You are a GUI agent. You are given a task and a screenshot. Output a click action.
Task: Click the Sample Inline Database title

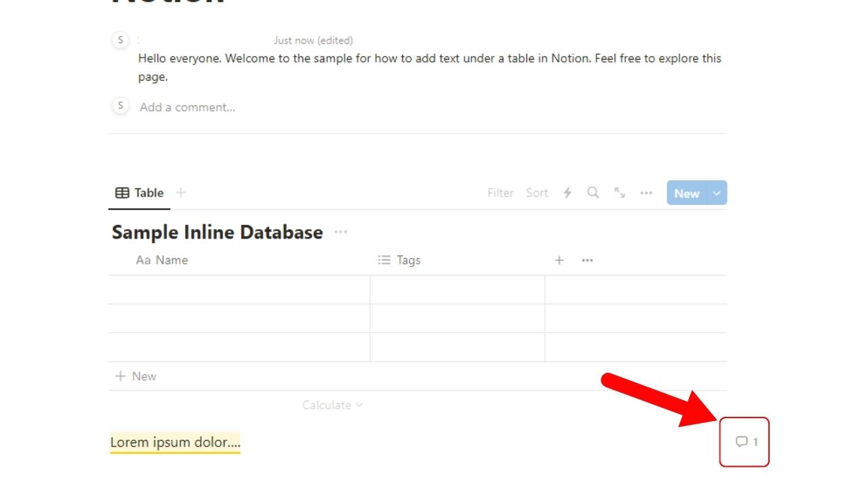point(217,232)
